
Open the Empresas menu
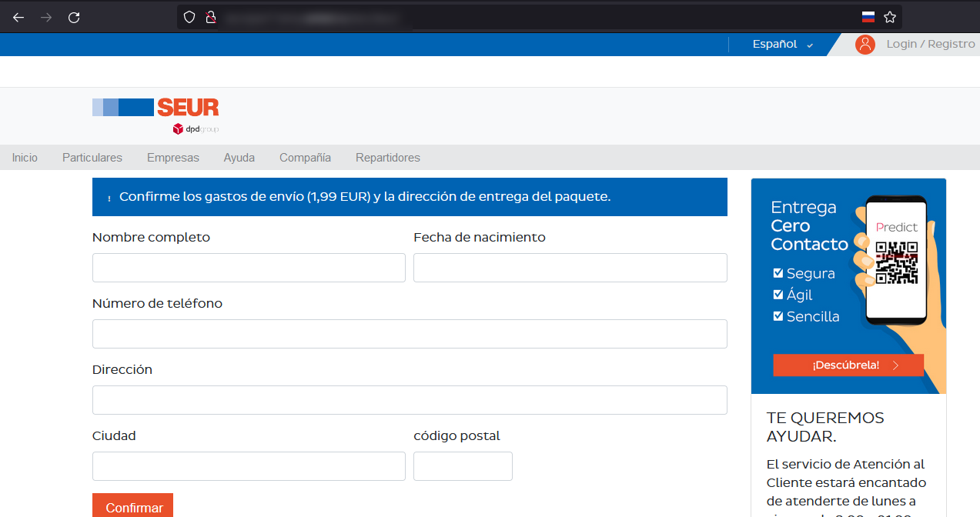tap(173, 158)
